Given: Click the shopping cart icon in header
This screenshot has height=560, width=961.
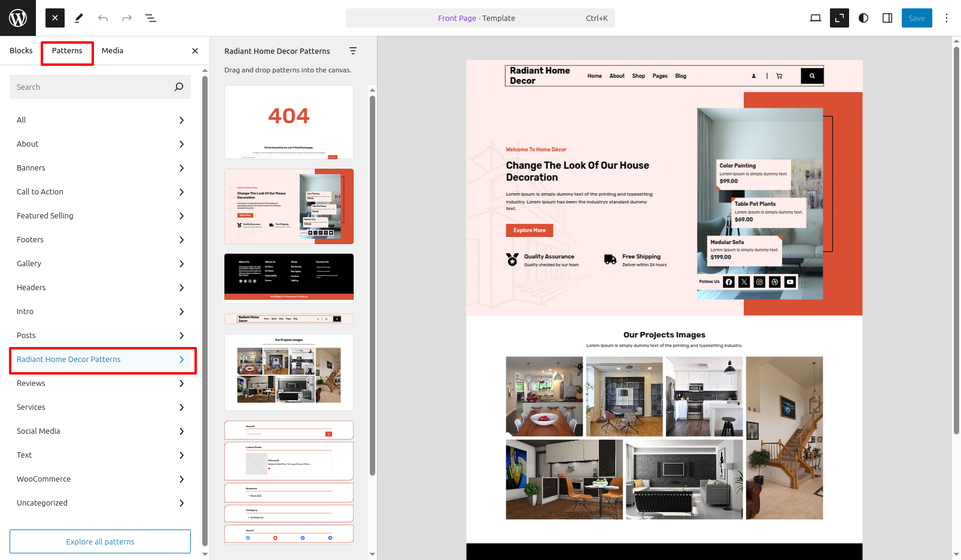Looking at the screenshot, I should (x=779, y=76).
